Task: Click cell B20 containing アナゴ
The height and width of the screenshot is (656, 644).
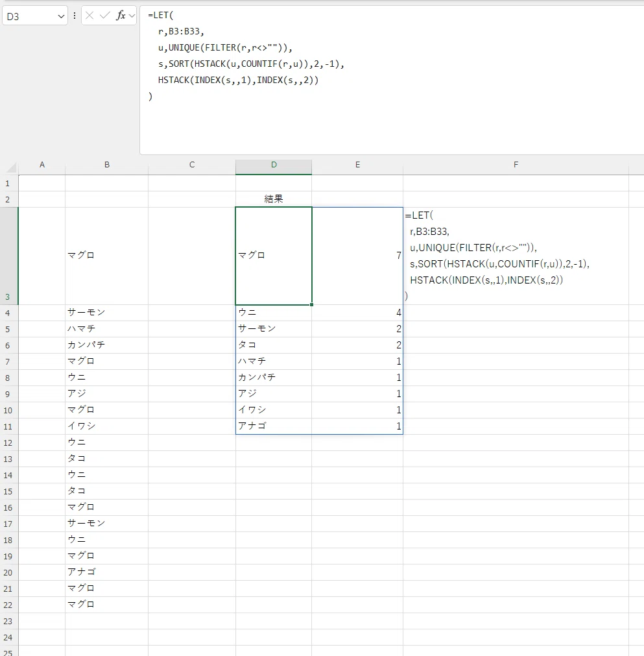Action: coord(106,572)
